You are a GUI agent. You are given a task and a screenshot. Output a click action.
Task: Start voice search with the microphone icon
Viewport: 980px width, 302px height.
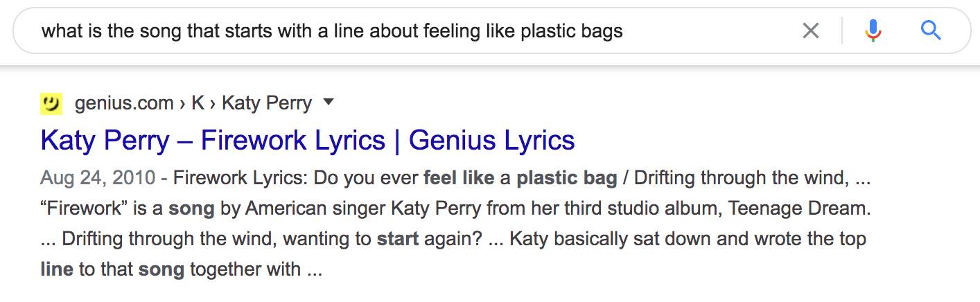point(873,30)
